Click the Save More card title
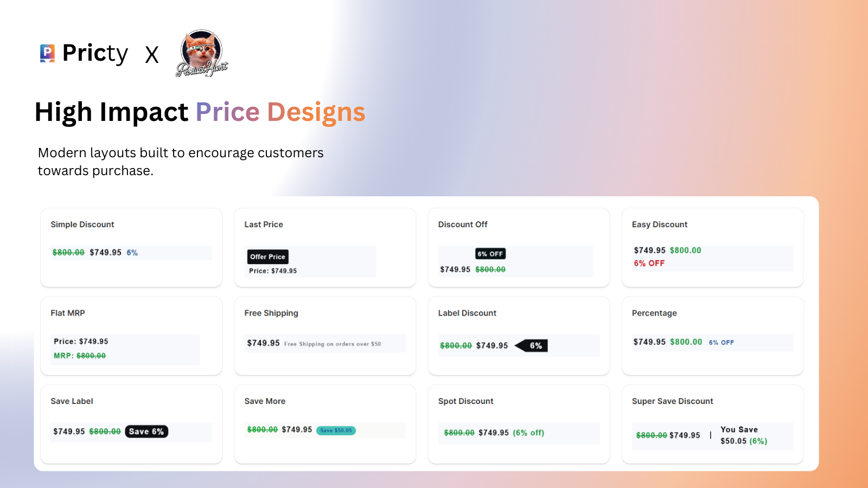This screenshot has width=868, height=488. [265, 401]
